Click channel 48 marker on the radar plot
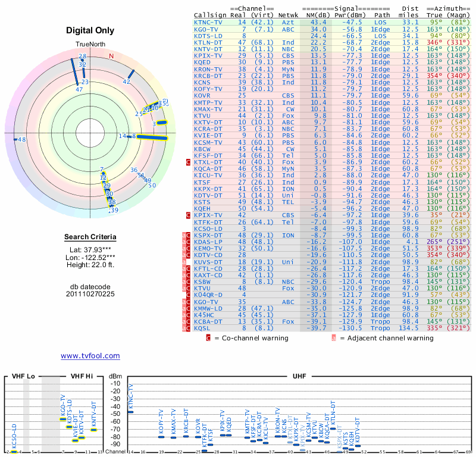 pos(22,140)
